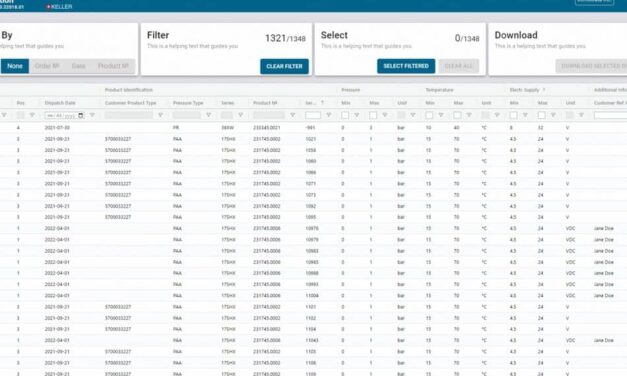Click the serial number cell 11004

pos(312,295)
